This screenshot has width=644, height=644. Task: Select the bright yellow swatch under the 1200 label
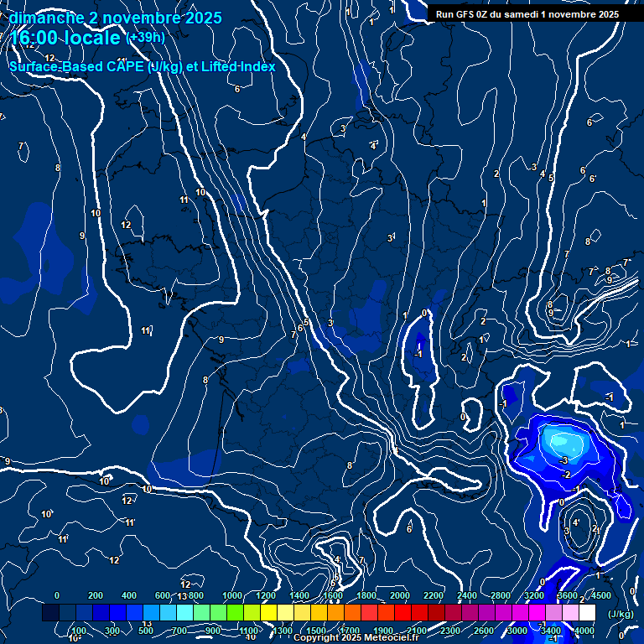268,612
